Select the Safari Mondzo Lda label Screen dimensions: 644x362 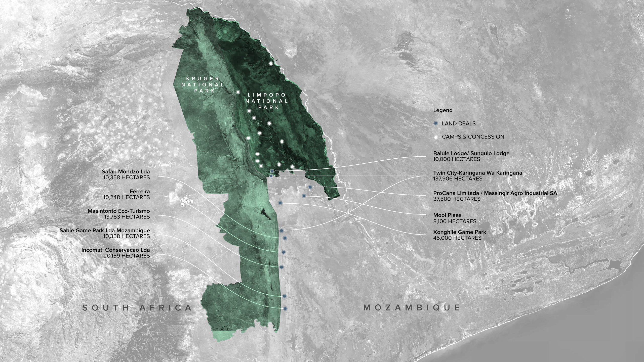click(x=126, y=172)
